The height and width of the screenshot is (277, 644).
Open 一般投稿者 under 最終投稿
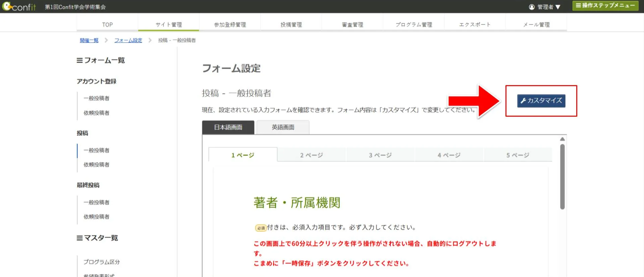pos(97,203)
